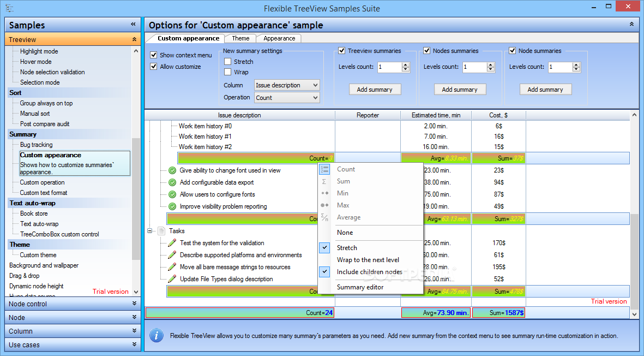This screenshot has height=356, width=644.
Task: Enable the Stretch checkbox in new summary settings
Action: click(227, 61)
